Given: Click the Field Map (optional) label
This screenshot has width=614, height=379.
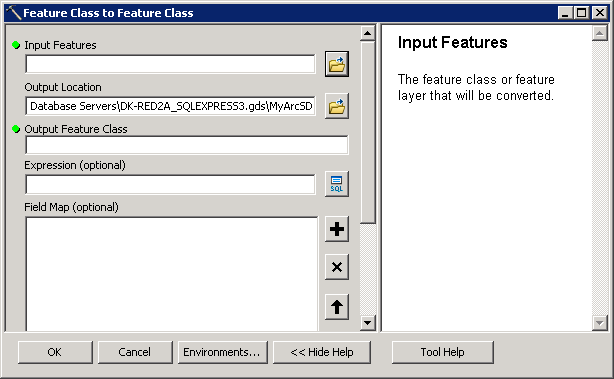Looking at the screenshot, I should [71, 207].
